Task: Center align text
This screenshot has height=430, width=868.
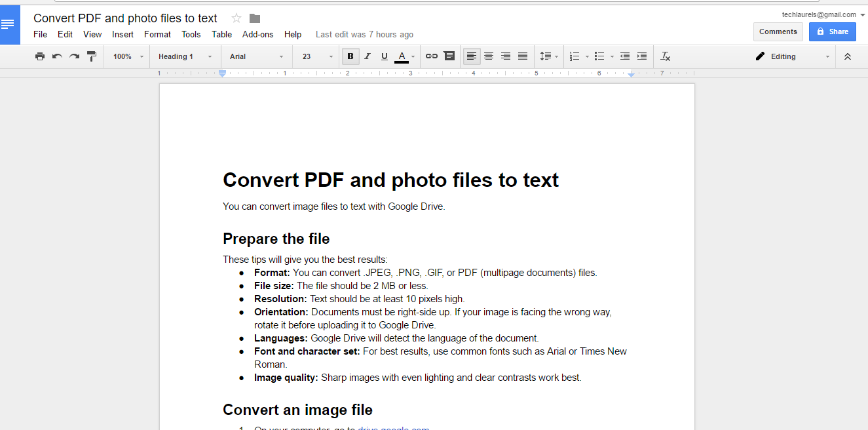Action: (489, 56)
